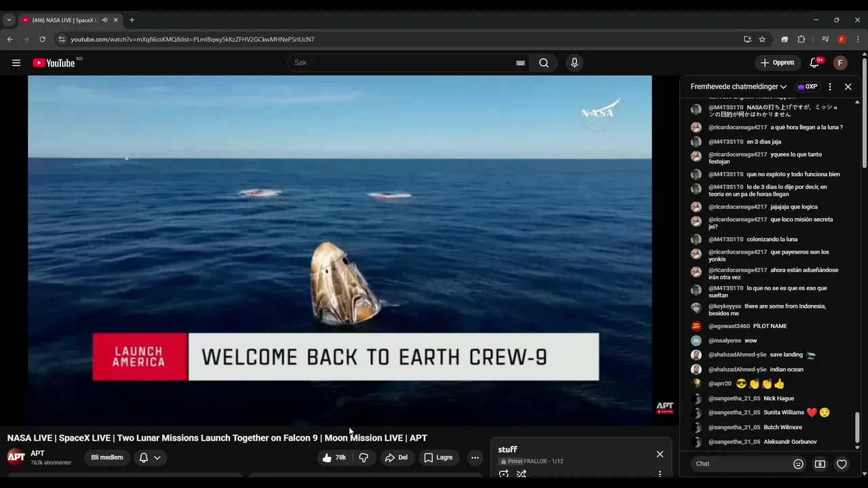Click on the video player frame
The width and height of the screenshot is (868, 488).
[340, 251]
